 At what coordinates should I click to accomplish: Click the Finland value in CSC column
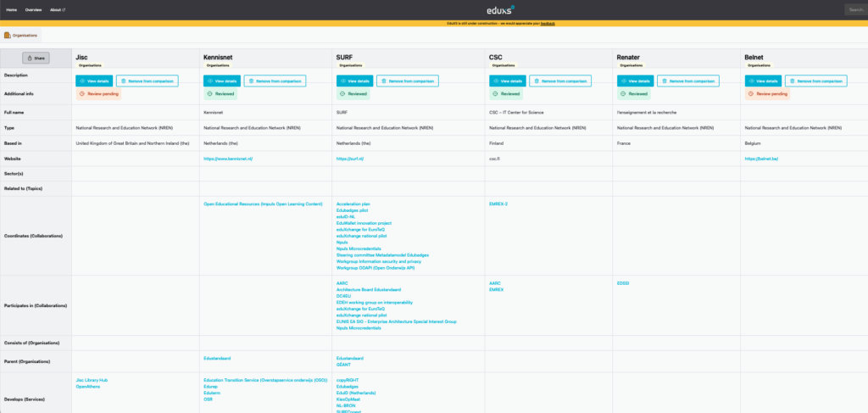click(x=496, y=143)
